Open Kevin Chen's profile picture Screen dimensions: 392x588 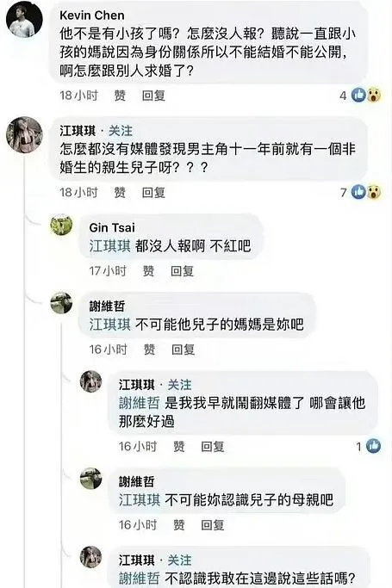pyautogui.click(x=24, y=20)
